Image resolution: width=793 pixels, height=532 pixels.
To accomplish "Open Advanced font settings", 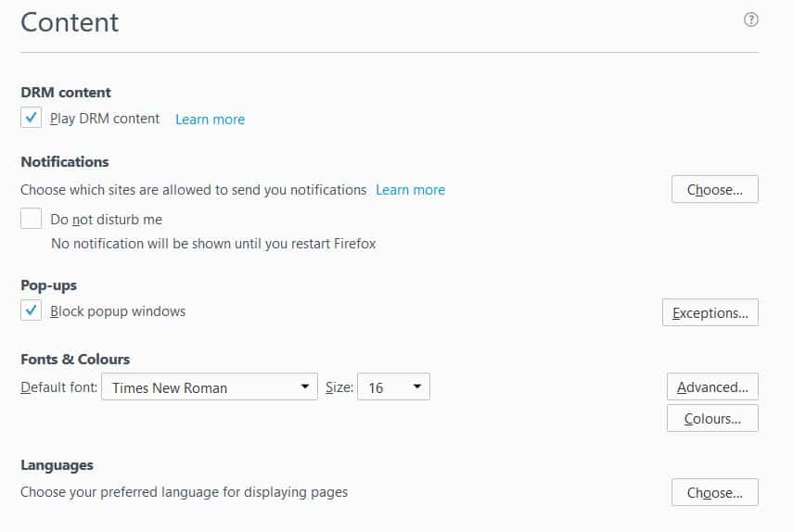I will pos(712,387).
